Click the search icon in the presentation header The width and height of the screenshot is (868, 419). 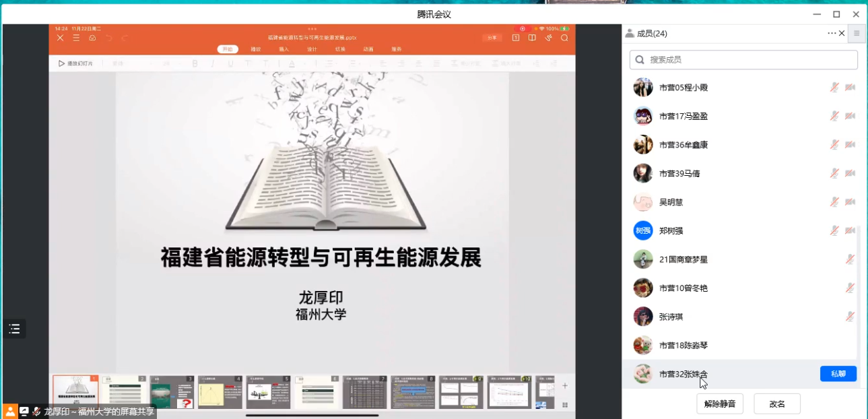[564, 38]
